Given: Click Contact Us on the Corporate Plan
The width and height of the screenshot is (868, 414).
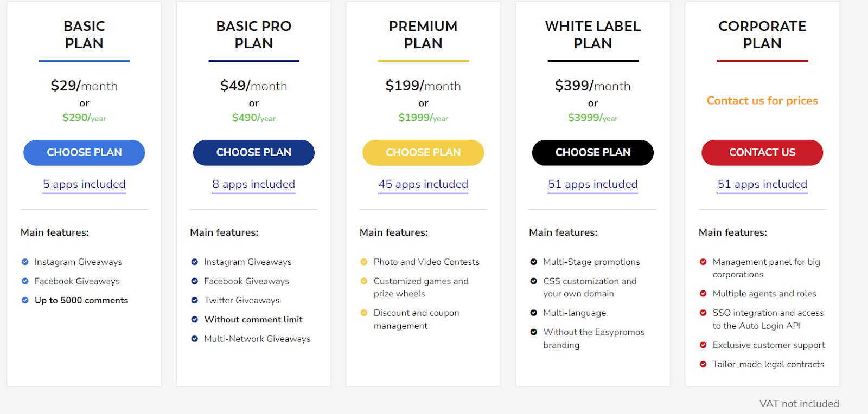Looking at the screenshot, I should coord(762,152).
